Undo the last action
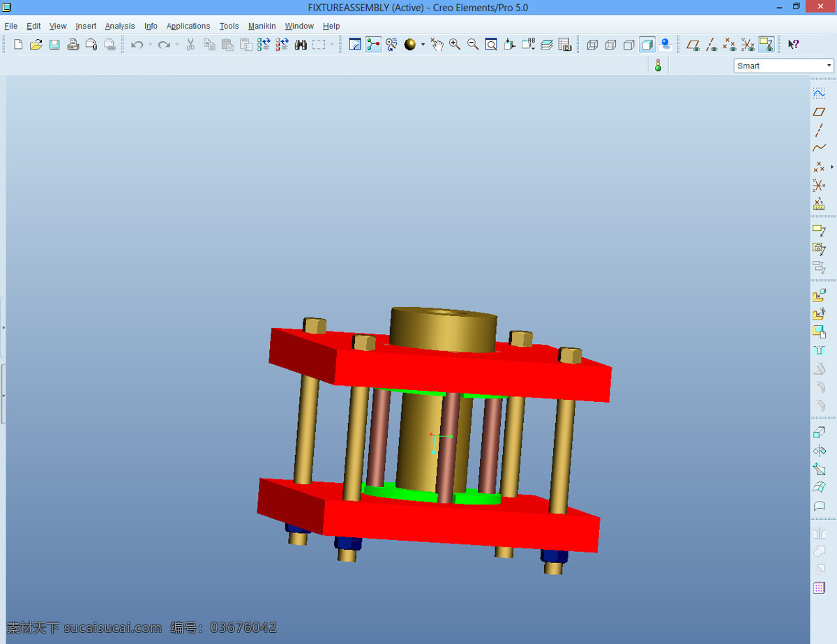Viewport: 837px width, 644px height. pos(137,45)
